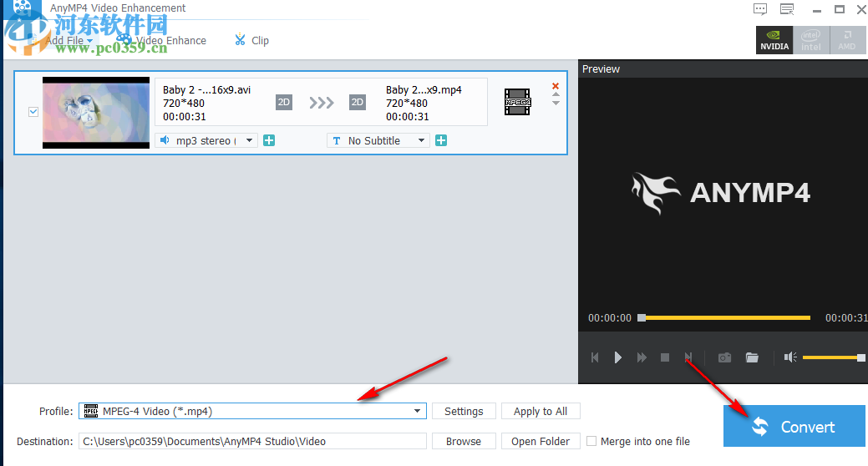
Task: Skip to next in preview player
Action: (688, 357)
